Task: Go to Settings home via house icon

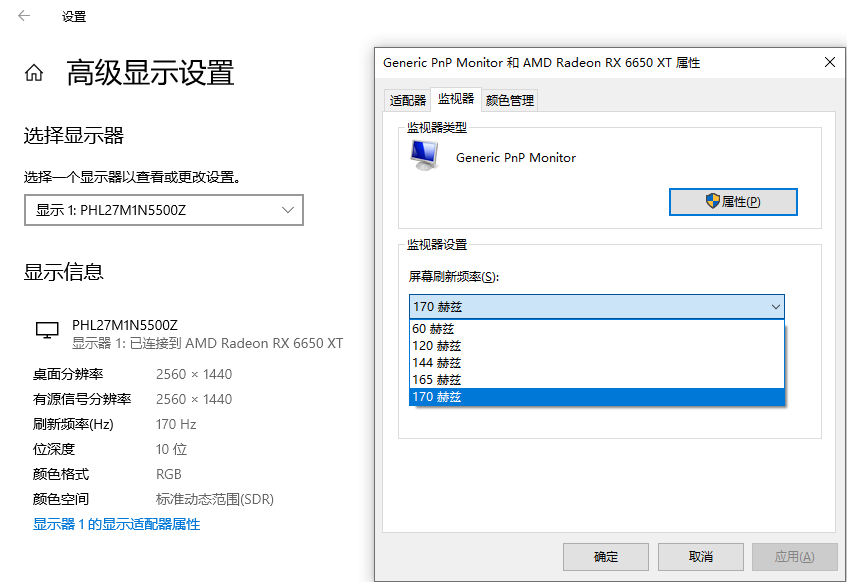Action: pos(33,72)
